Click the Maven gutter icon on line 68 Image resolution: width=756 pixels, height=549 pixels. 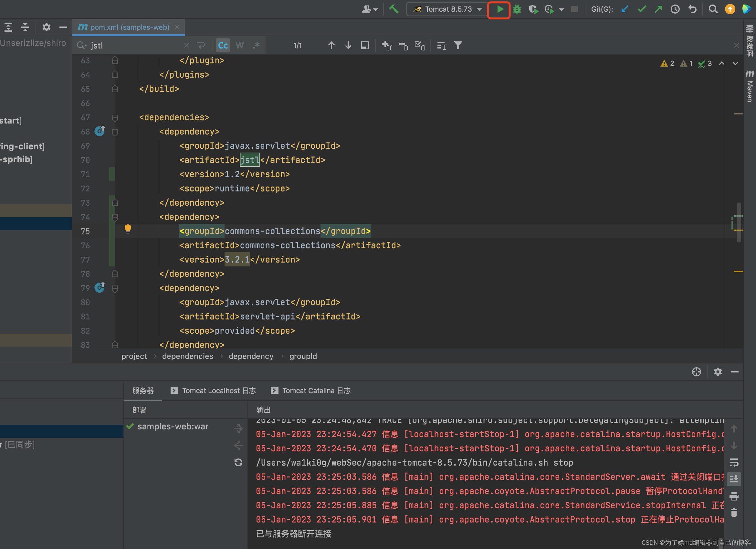pyautogui.click(x=100, y=131)
